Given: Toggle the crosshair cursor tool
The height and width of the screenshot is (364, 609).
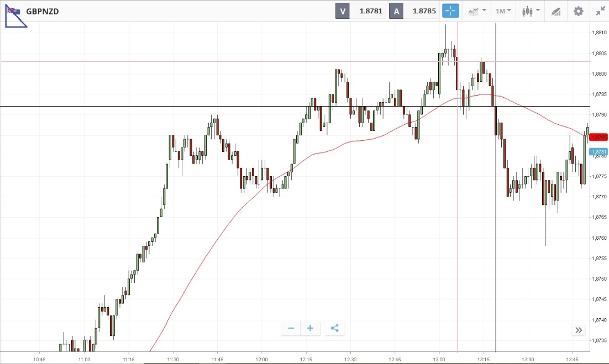Looking at the screenshot, I should coord(450,11).
